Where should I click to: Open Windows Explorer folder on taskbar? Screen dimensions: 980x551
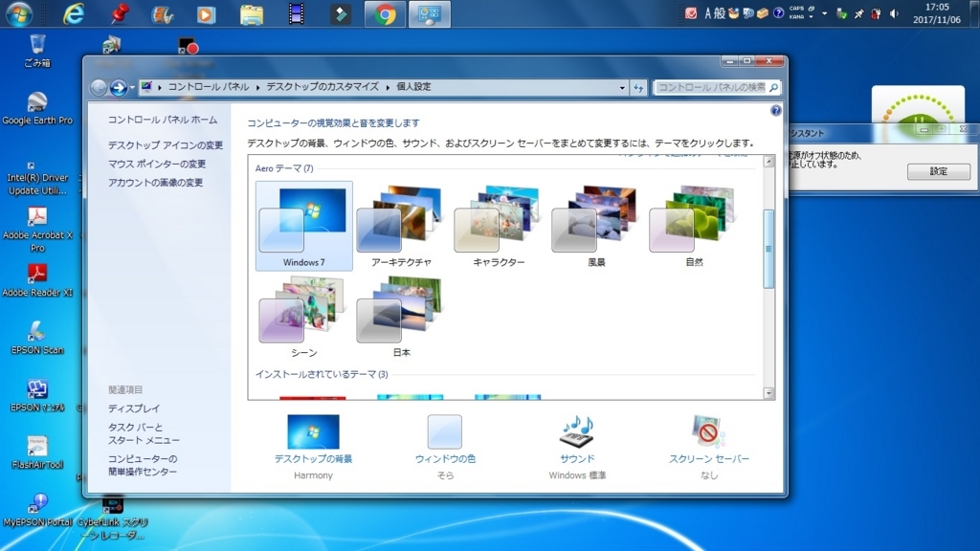coord(252,14)
